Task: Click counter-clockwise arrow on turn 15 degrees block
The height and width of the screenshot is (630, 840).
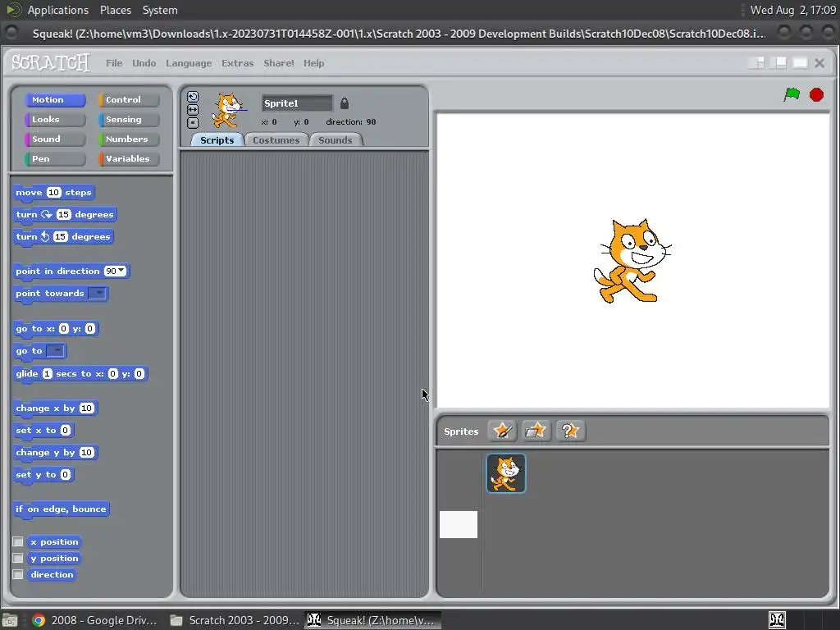Action: click(x=46, y=236)
